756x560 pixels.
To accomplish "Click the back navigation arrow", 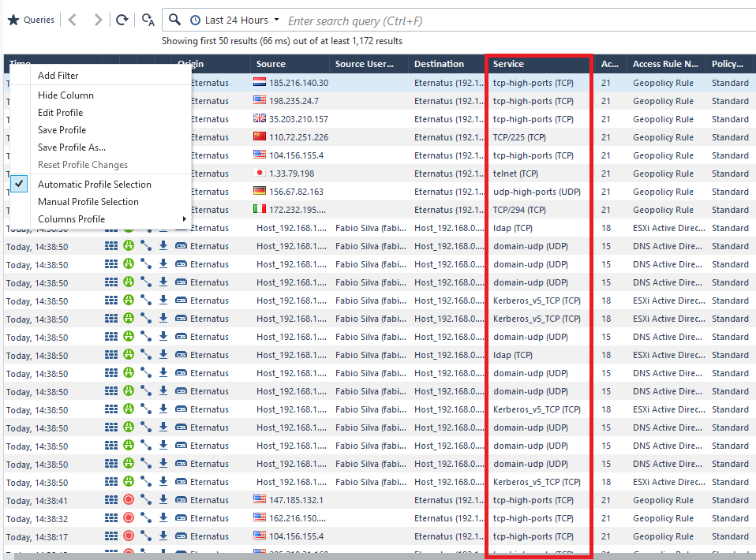I will [x=72, y=20].
